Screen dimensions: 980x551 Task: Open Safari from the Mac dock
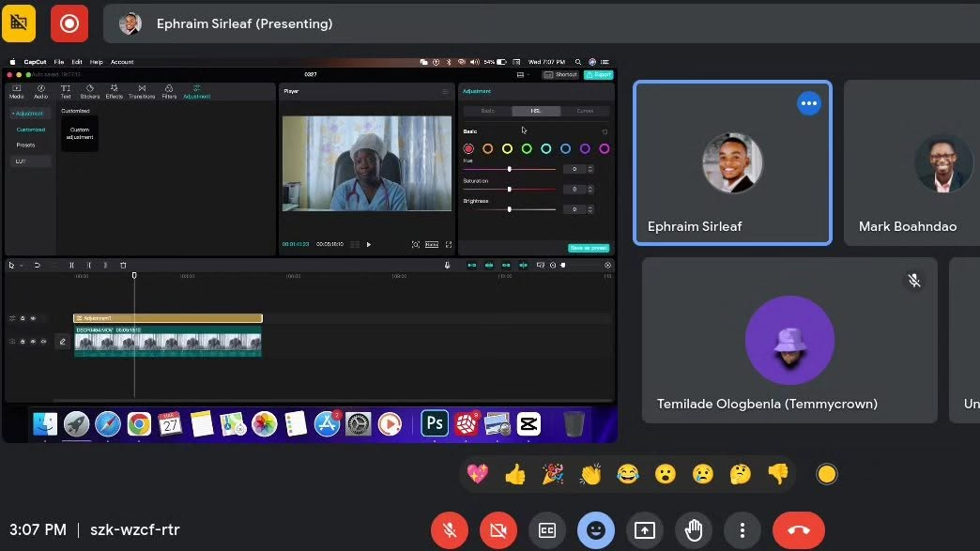click(108, 424)
